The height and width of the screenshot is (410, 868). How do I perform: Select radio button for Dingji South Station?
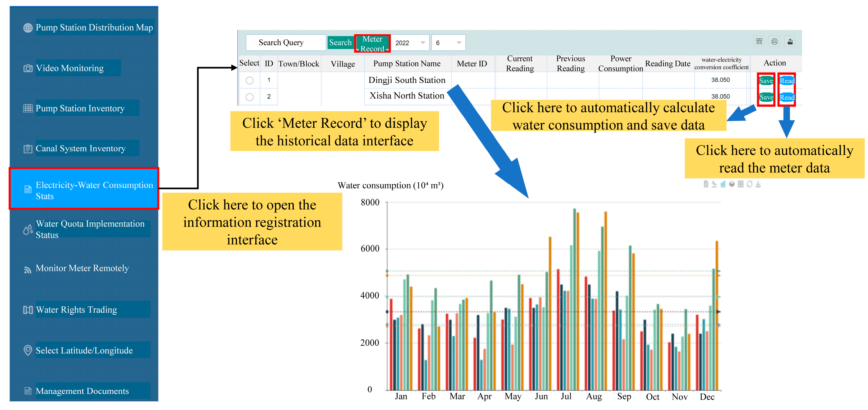click(x=249, y=80)
